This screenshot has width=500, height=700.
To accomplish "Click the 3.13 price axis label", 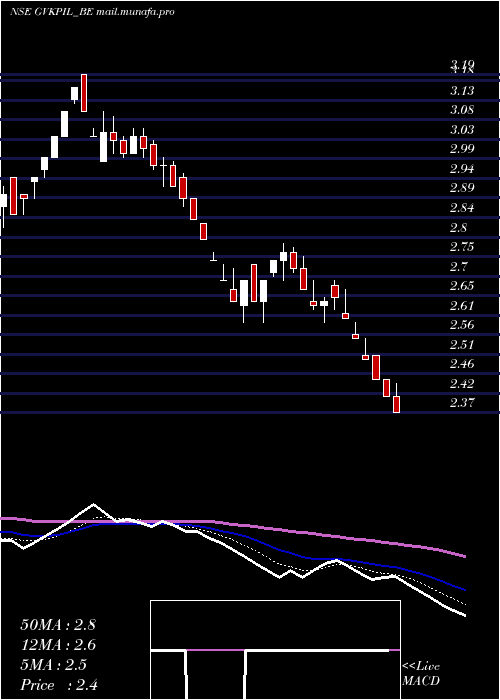I will click(462, 91).
